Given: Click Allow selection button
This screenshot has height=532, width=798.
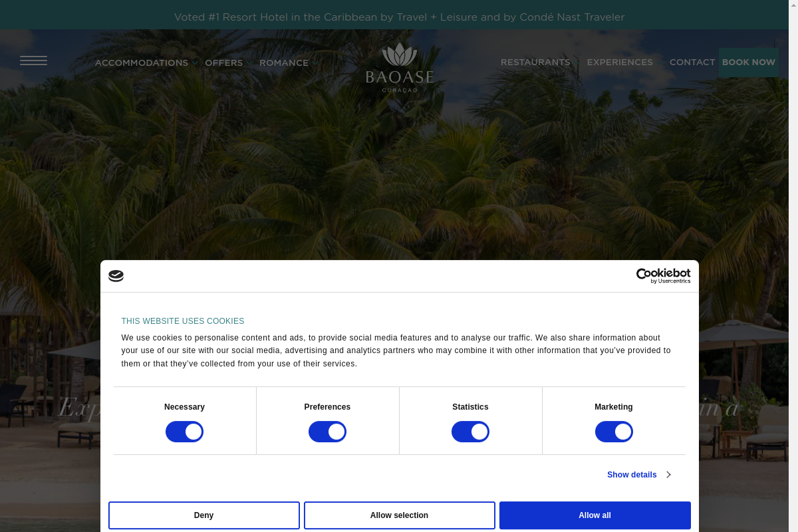Looking at the screenshot, I should (400, 515).
